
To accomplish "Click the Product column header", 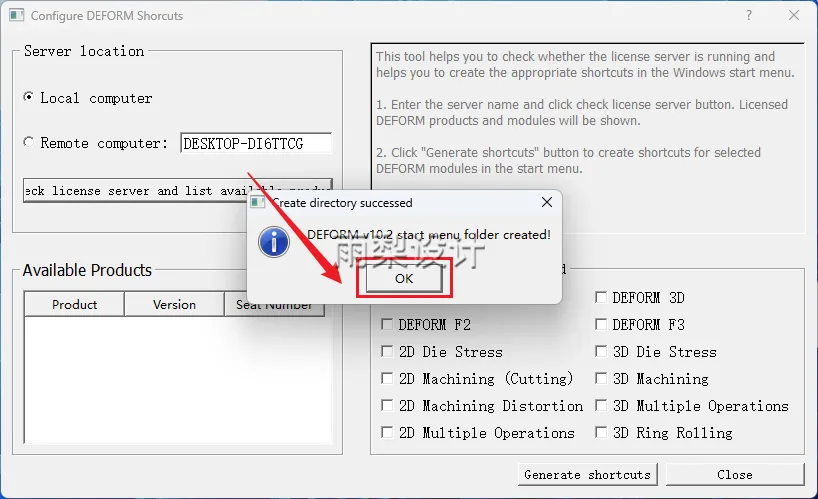I will tap(74, 305).
